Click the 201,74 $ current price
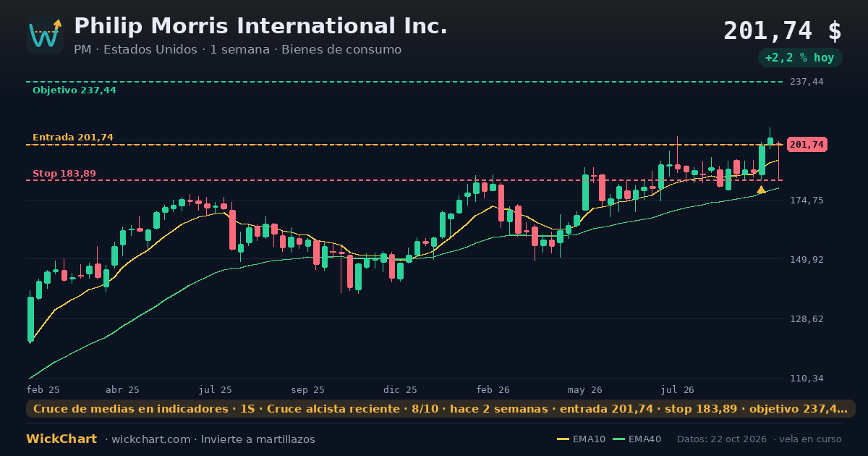 point(783,31)
